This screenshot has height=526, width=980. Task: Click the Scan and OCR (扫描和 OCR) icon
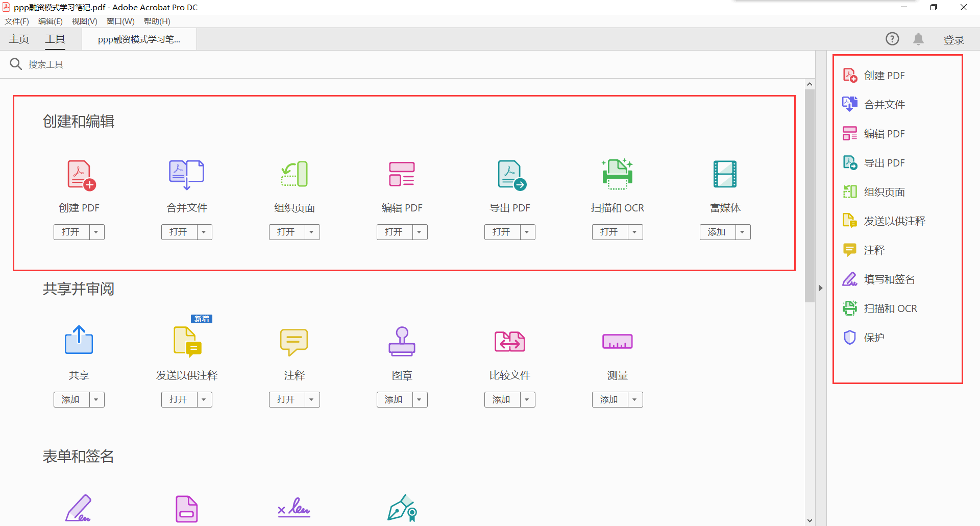coord(617,174)
